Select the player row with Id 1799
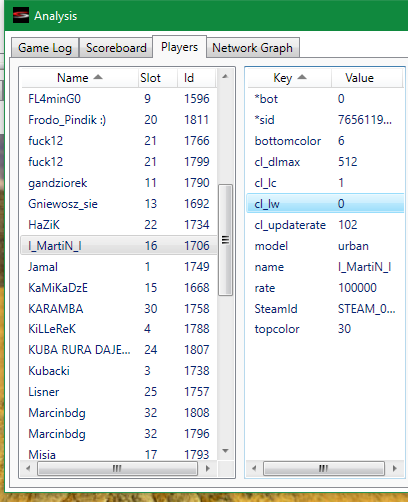This screenshot has height=502, width=408. pyautogui.click(x=119, y=162)
